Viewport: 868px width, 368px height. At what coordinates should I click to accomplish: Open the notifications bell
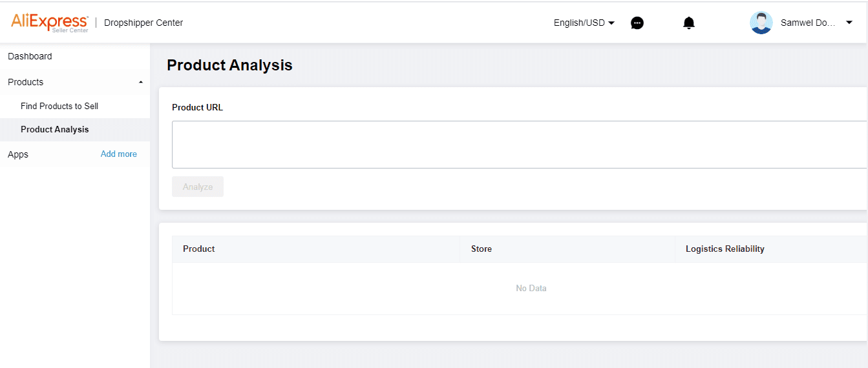(x=689, y=23)
